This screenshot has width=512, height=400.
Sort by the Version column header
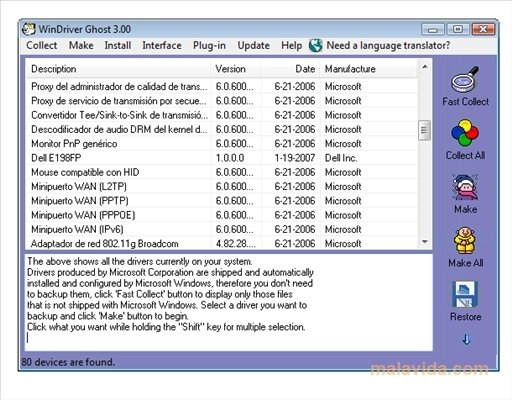pyautogui.click(x=236, y=69)
